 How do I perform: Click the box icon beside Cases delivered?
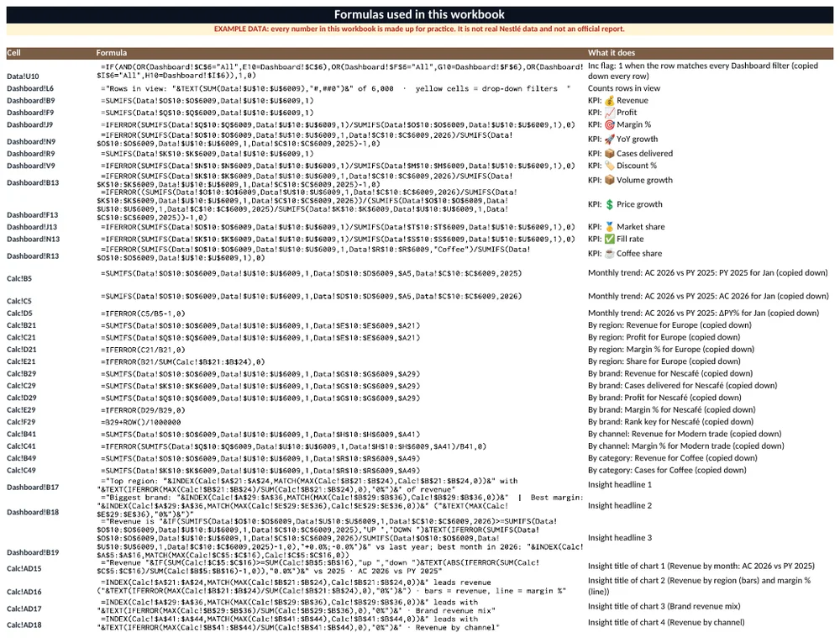(609, 154)
